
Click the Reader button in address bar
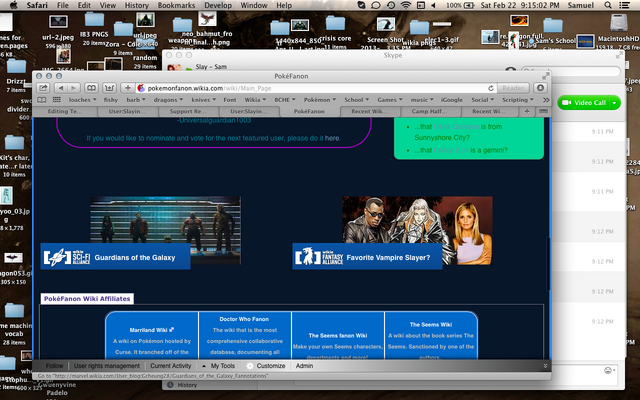[x=513, y=88]
